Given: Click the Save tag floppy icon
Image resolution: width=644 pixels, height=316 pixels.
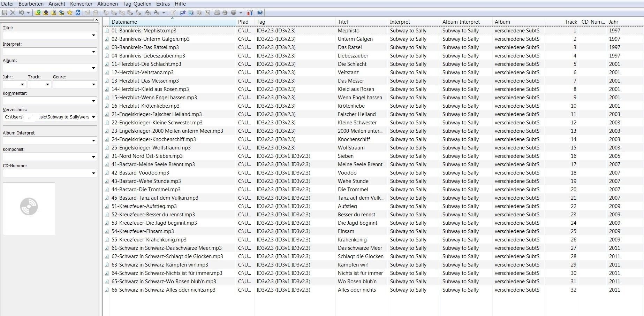Looking at the screenshot, I should [x=4, y=13].
